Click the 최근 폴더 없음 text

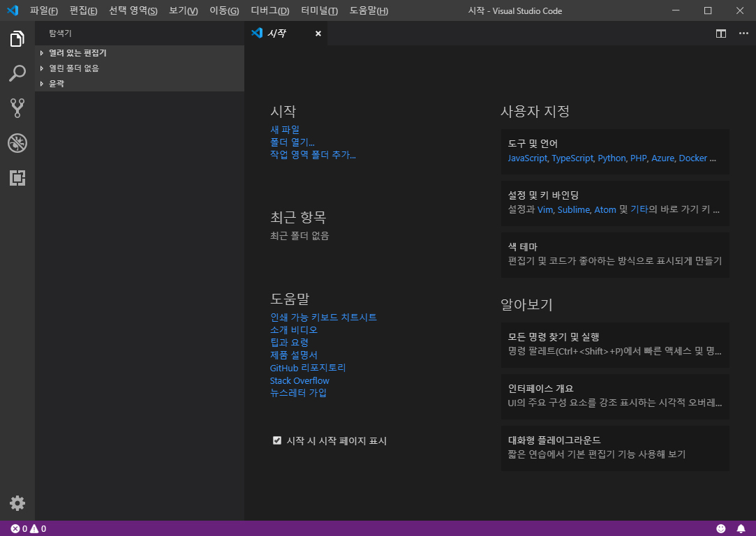(x=299, y=236)
